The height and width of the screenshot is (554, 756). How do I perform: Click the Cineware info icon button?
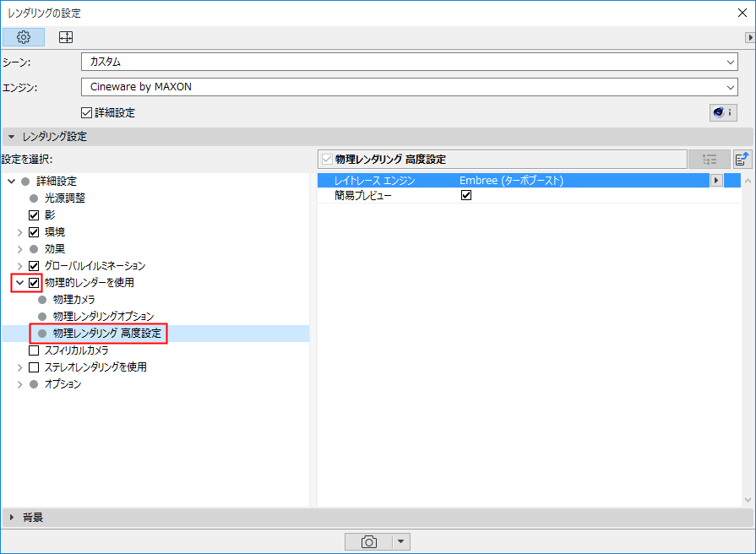tap(723, 112)
